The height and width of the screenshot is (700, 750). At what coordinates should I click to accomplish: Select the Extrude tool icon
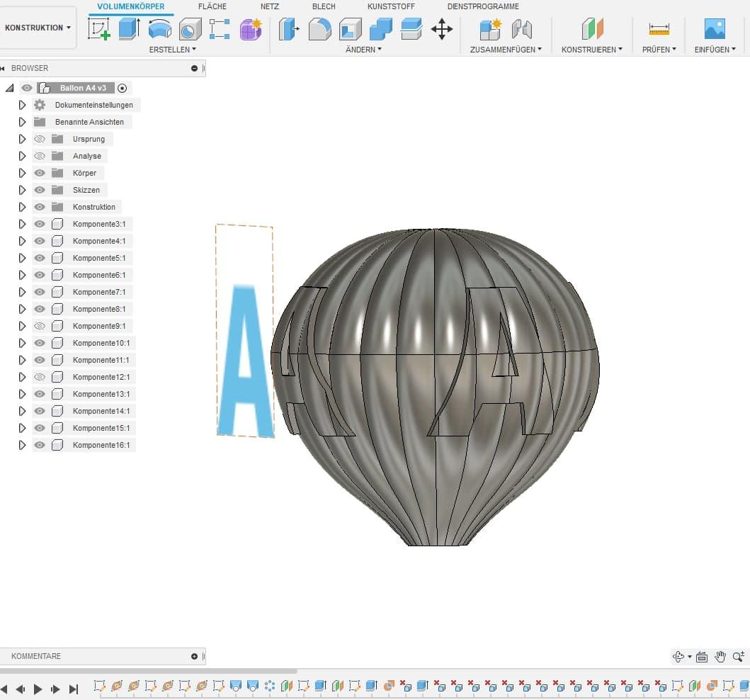(129, 29)
